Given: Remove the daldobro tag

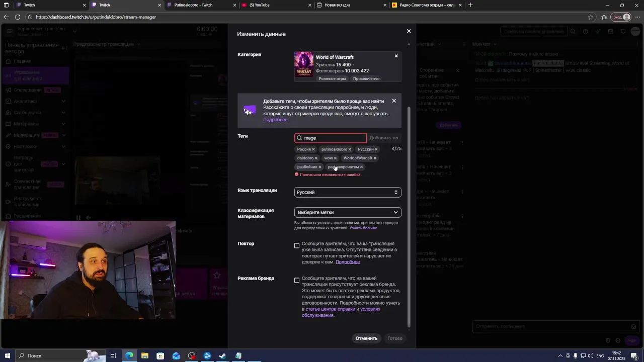Looking at the screenshot, I should coord(316,158).
